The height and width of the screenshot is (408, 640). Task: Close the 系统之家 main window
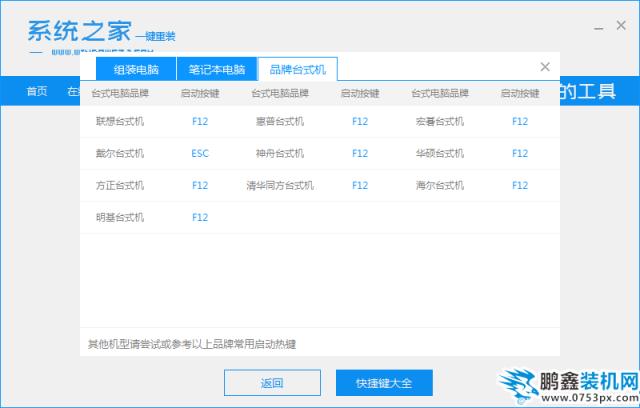tap(621, 25)
